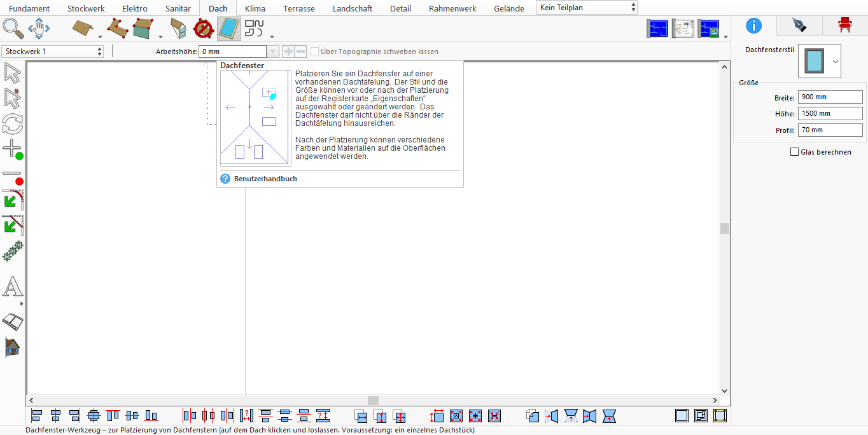Select the brown roof panel tool

83,28
